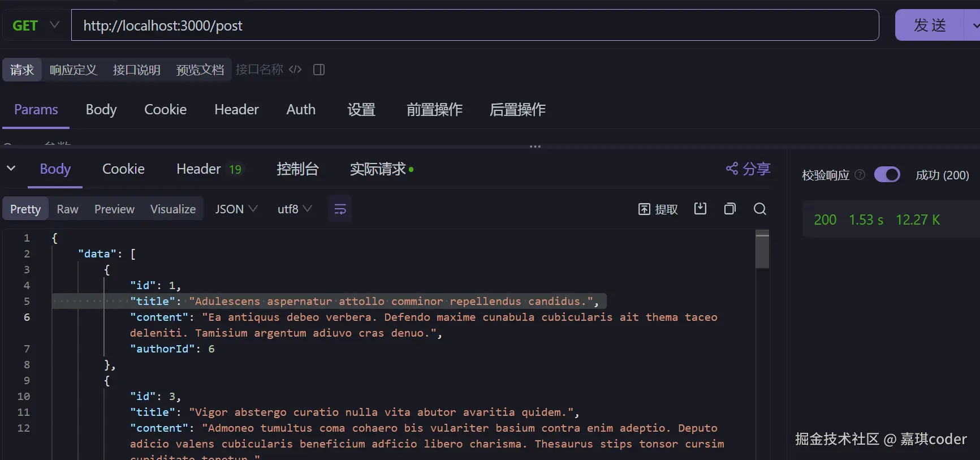Switch to Raw view mode
The width and height of the screenshot is (980, 460).
[67, 209]
